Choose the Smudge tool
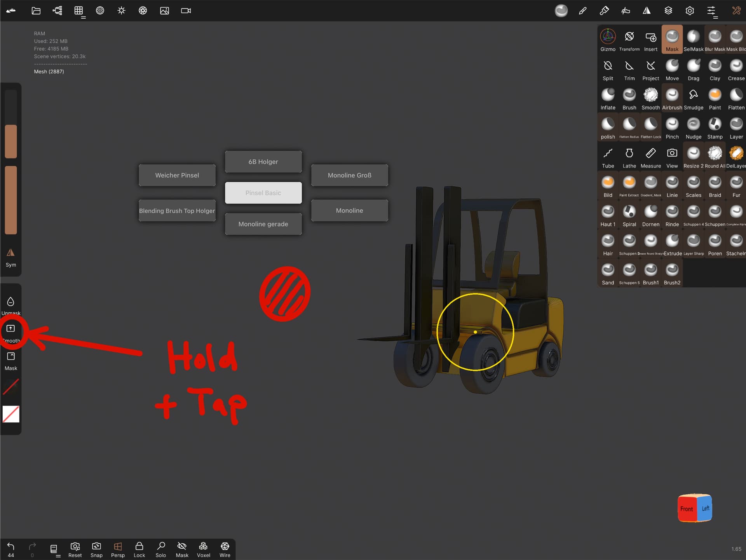Screen dimensions: 746x560 [x=693, y=99]
